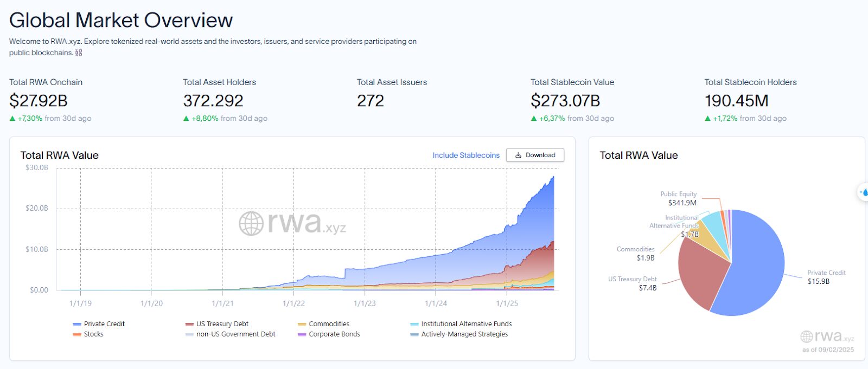Viewport: 868px width, 369px height.
Task: Click the $10.0B y-axis label
Action: [x=37, y=249]
